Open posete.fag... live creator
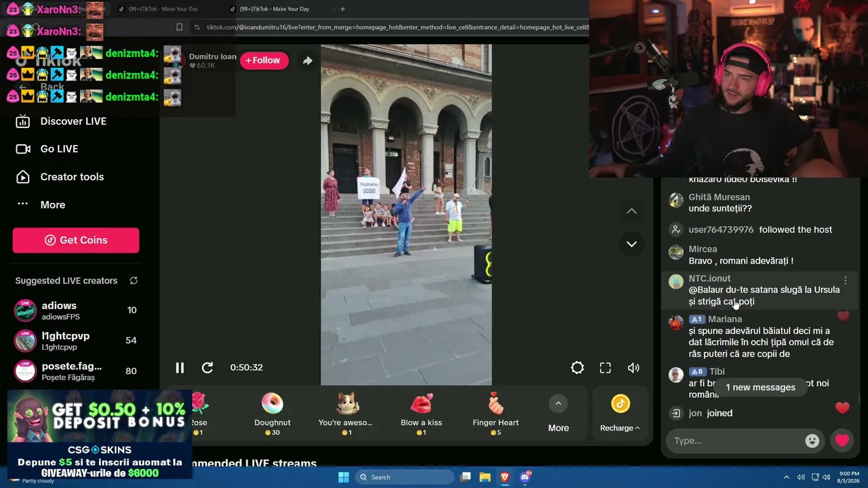 76,371
